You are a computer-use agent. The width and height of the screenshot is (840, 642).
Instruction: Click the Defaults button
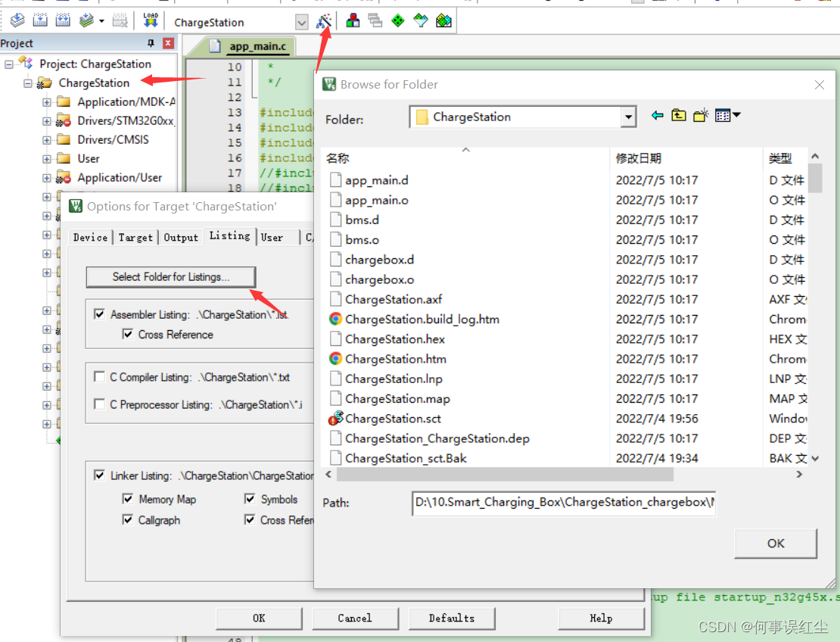(x=452, y=618)
